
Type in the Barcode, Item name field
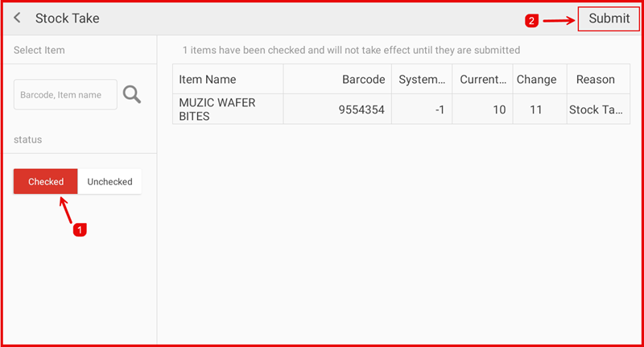[x=65, y=94]
